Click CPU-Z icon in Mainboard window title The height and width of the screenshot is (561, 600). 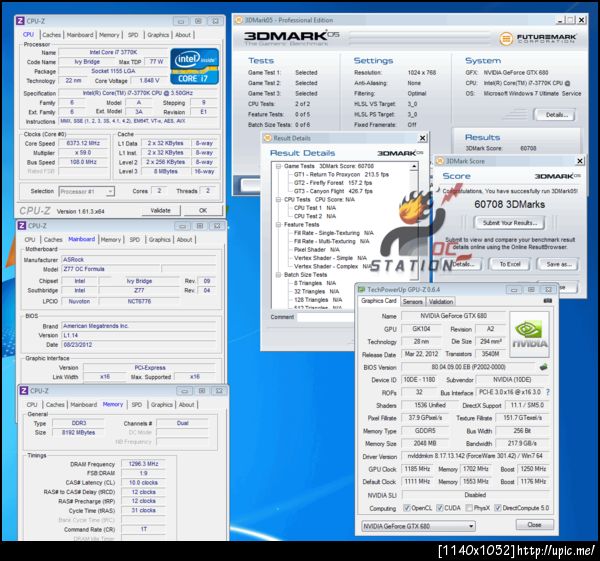(22, 226)
